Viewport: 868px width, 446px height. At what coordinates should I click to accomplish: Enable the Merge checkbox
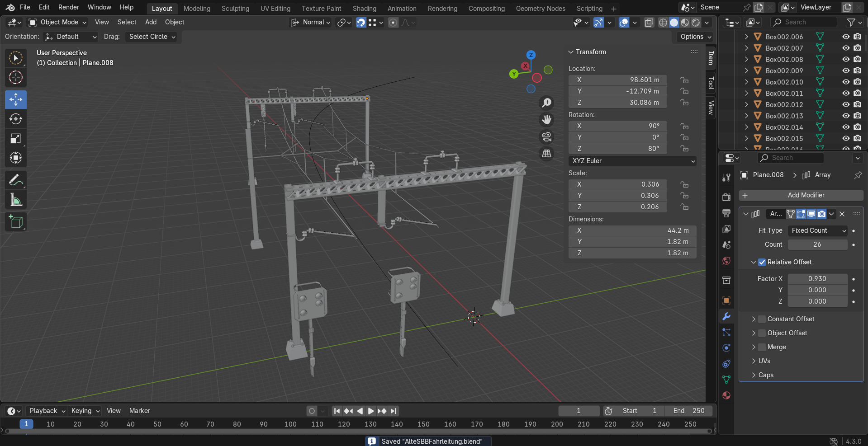click(x=762, y=347)
